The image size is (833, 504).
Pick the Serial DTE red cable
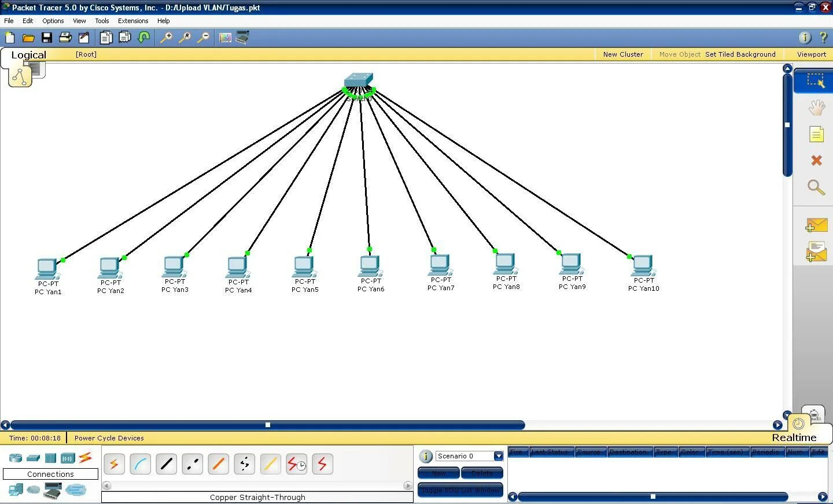(x=322, y=464)
